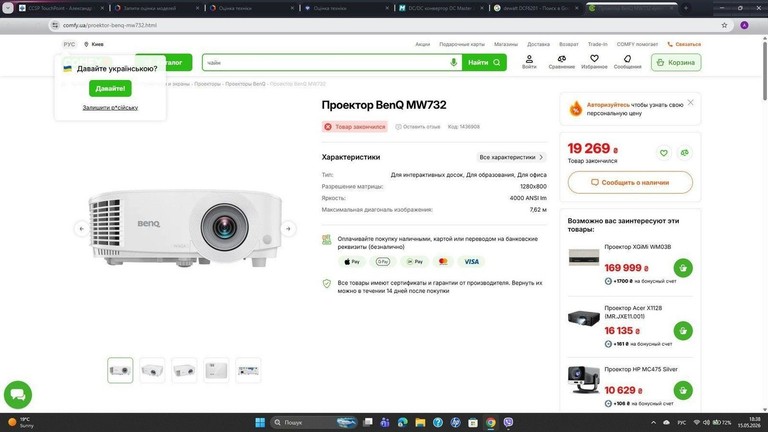The image size is (768, 432).
Task: Open HP app from taskbar
Action: [456, 422]
